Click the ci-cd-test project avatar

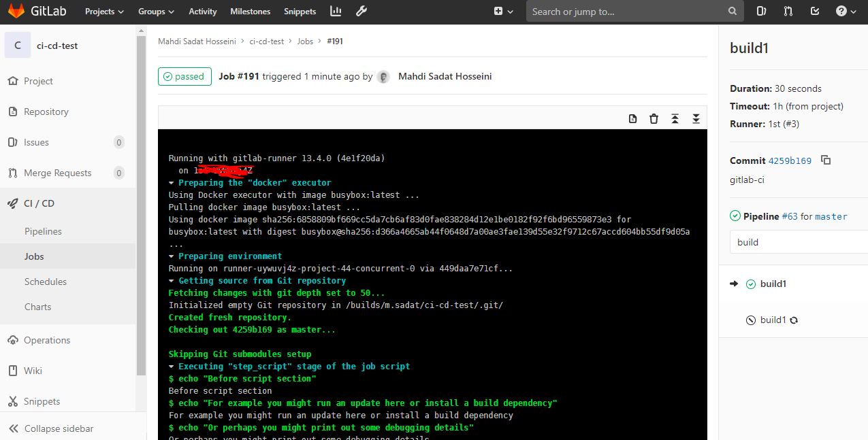(17, 46)
